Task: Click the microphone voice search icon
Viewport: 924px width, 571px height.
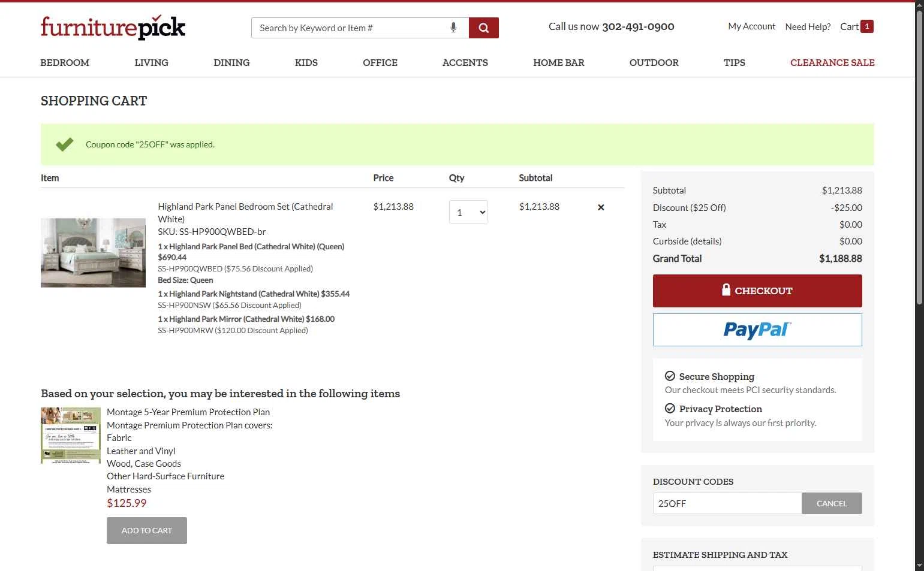Action: [453, 28]
